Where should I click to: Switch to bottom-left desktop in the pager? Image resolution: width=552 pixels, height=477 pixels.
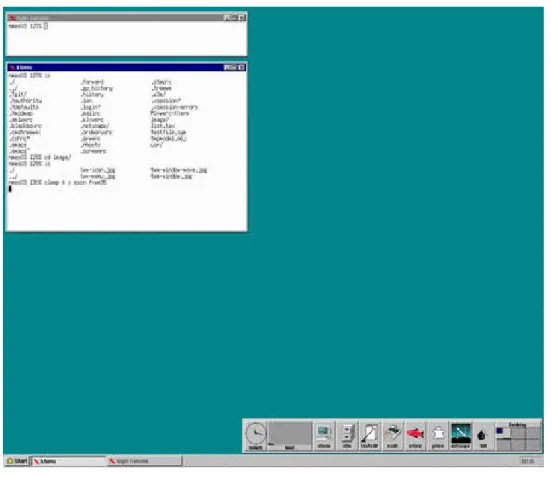tap(503, 445)
